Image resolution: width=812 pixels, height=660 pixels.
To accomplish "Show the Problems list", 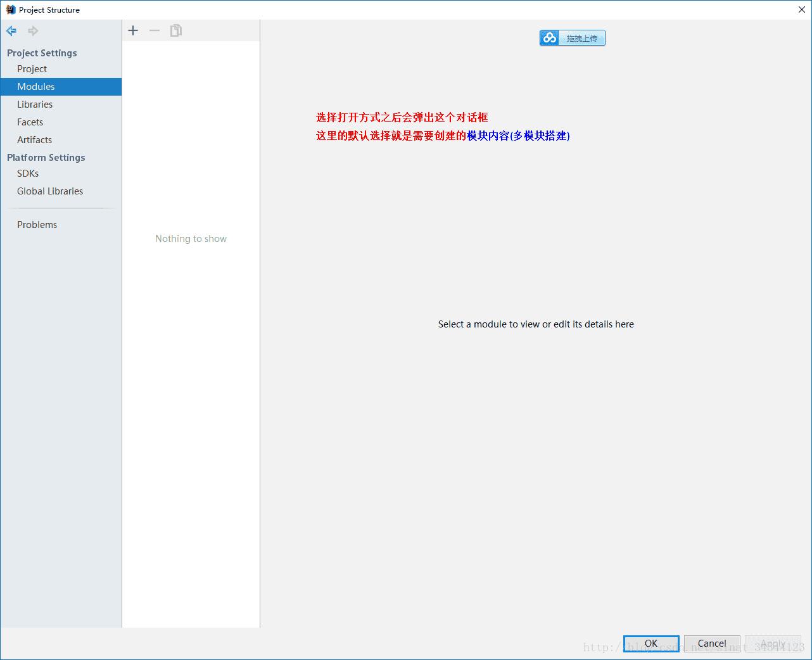I will (x=37, y=225).
